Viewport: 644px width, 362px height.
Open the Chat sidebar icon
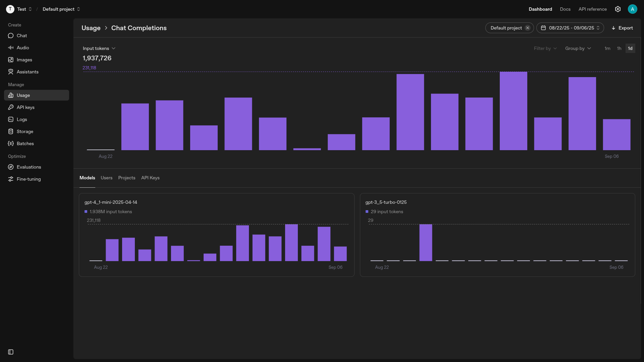pos(11,36)
